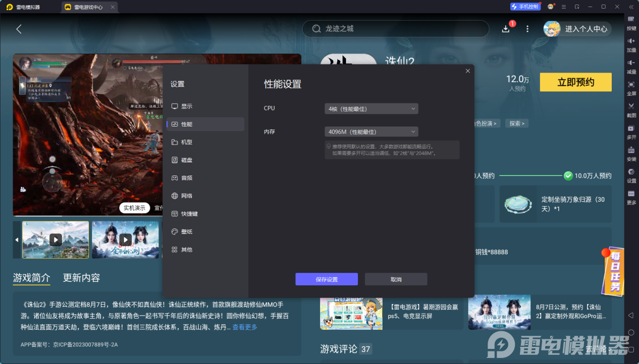The height and width of the screenshot is (364, 639).
Task: Click the back arrow above the game video
Action: click(x=19, y=29)
